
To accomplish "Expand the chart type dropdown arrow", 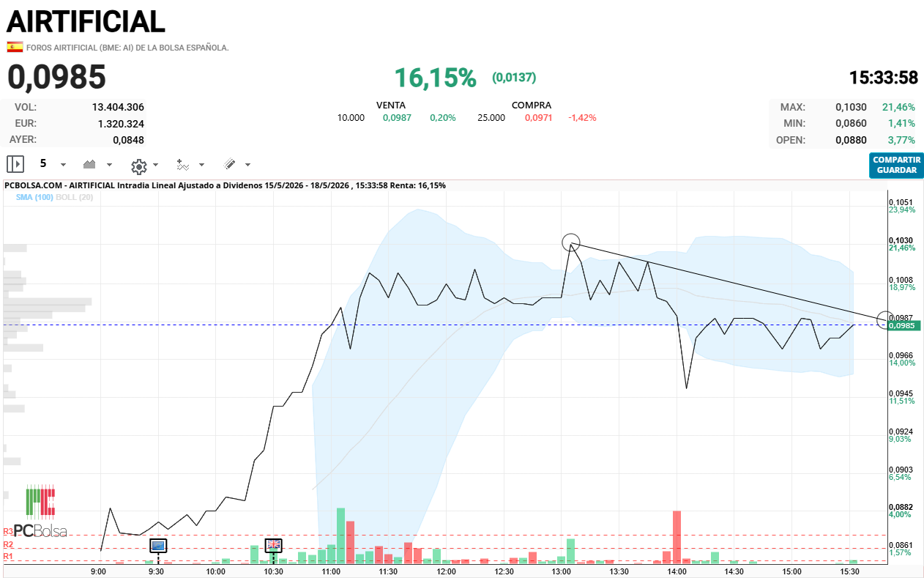I will point(110,165).
